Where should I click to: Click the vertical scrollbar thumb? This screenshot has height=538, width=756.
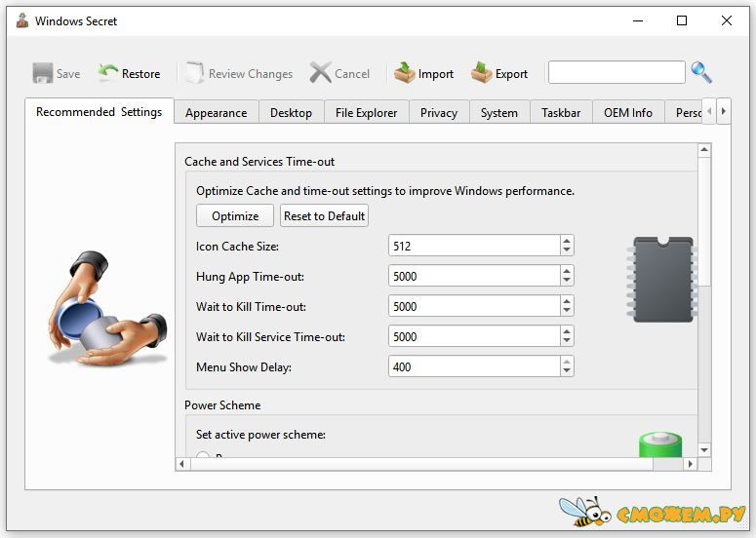704,221
